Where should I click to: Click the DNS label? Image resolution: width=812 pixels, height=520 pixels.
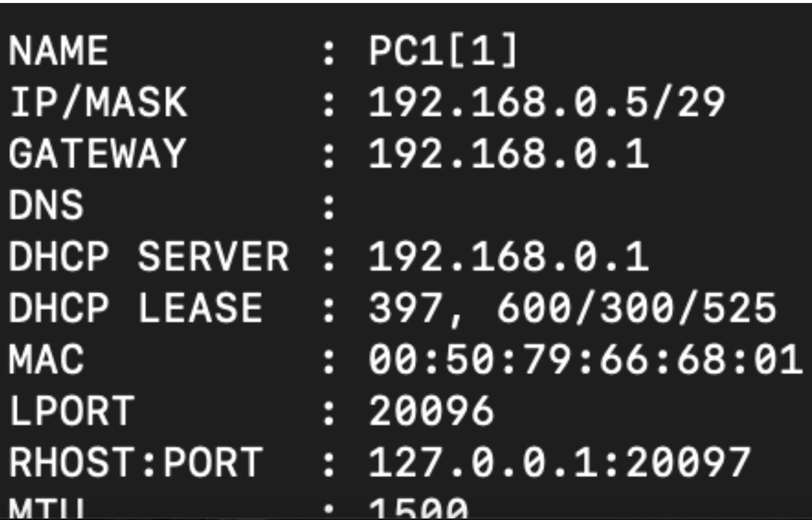click(x=46, y=204)
